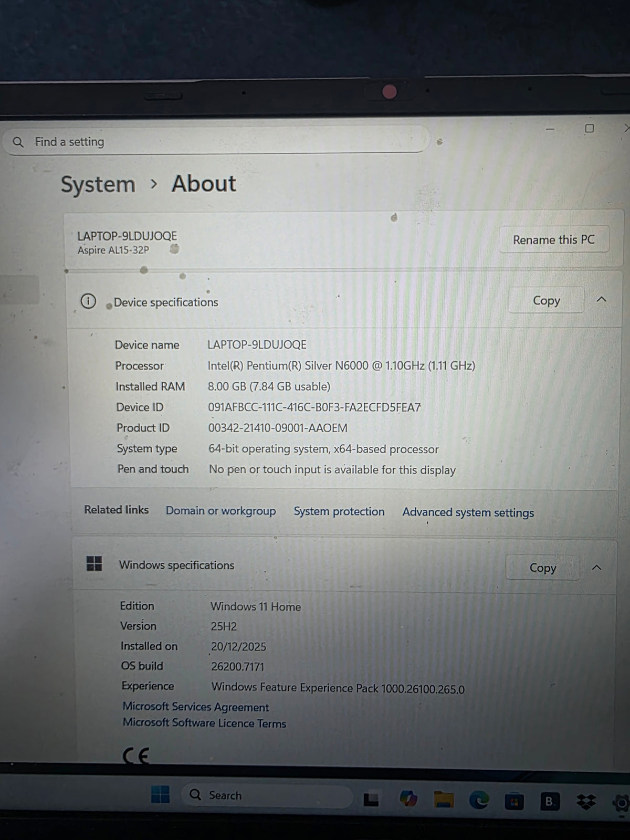Click the Windows logo beside Windows specifications
Image resolution: width=630 pixels, height=840 pixels.
coord(94,563)
